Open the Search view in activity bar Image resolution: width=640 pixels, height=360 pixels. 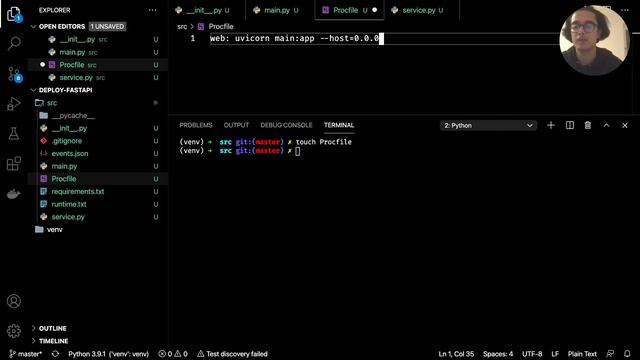14,43
